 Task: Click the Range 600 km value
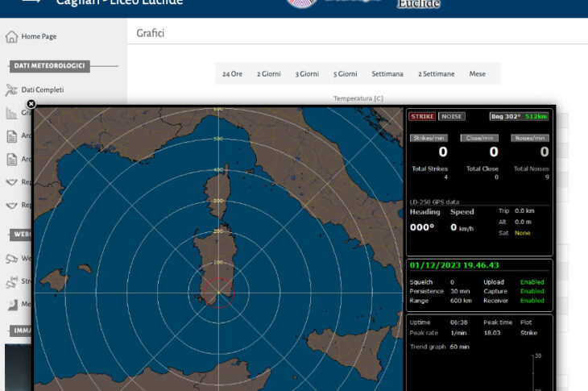click(x=461, y=301)
